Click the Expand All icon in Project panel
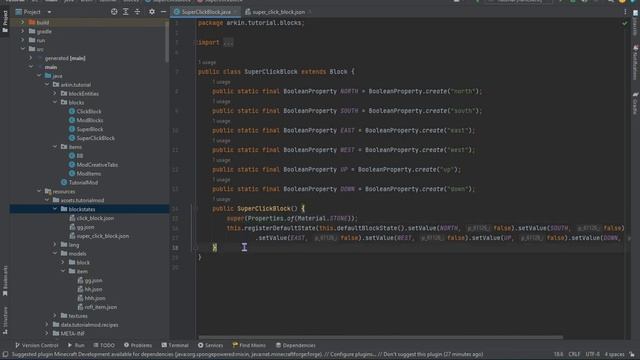This screenshot has width=640, height=360. (126, 12)
